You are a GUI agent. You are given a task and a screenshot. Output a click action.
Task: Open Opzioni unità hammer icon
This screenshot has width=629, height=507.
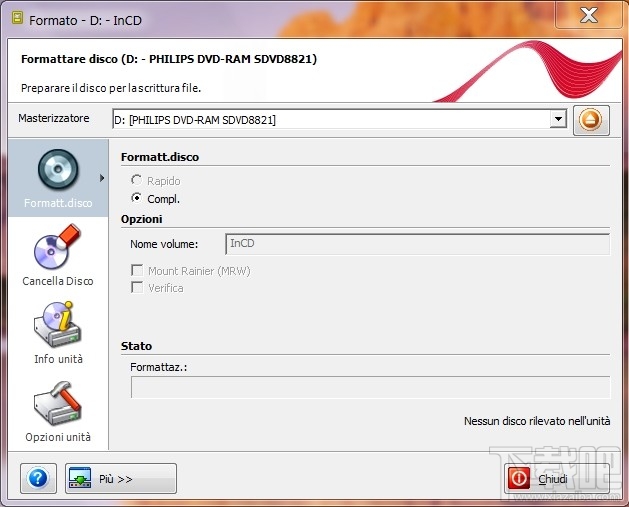[x=57, y=403]
